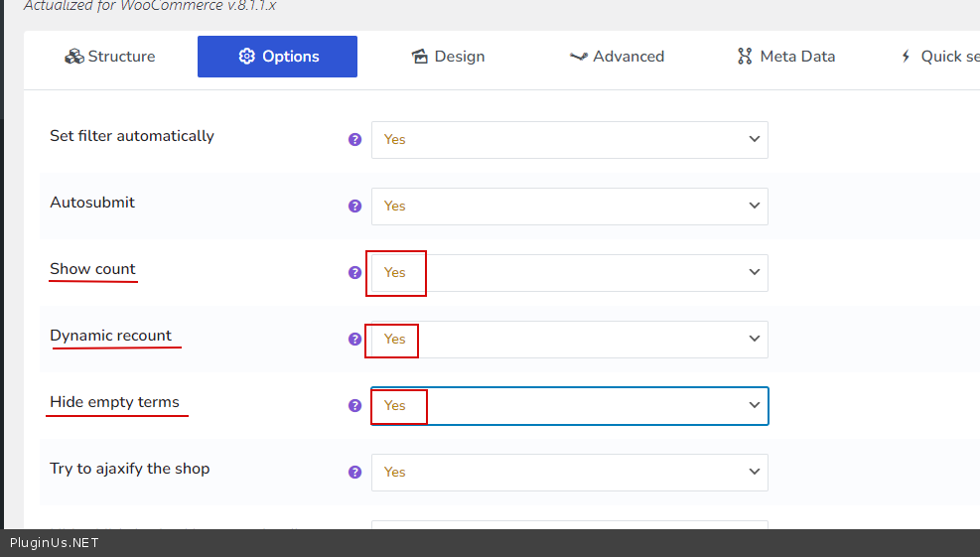
Task: Go to the Advanced tab
Action: (617, 57)
